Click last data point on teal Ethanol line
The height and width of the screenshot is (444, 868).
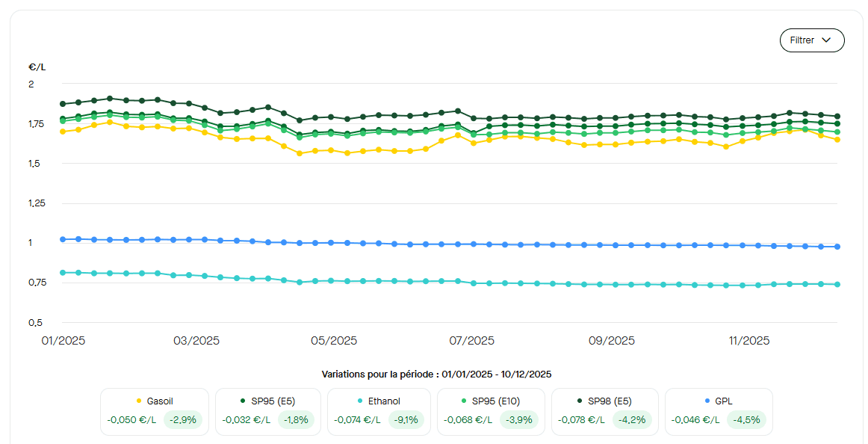tap(837, 284)
